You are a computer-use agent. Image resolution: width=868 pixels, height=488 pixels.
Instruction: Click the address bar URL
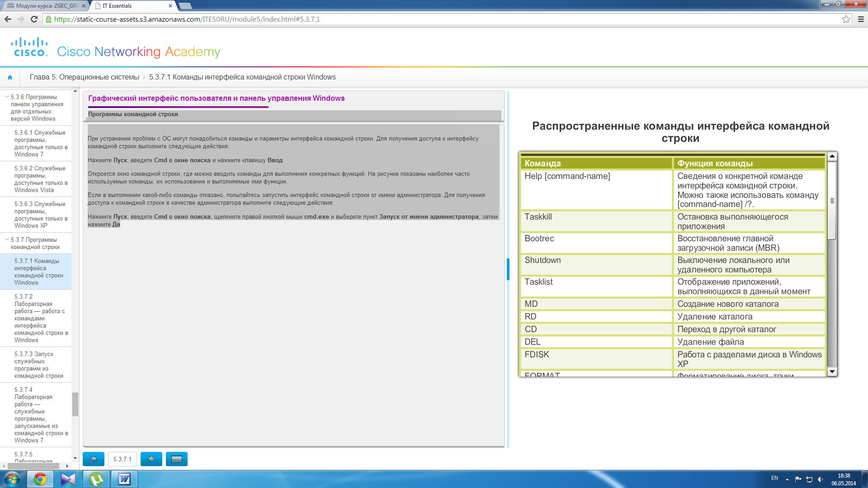click(x=187, y=19)
